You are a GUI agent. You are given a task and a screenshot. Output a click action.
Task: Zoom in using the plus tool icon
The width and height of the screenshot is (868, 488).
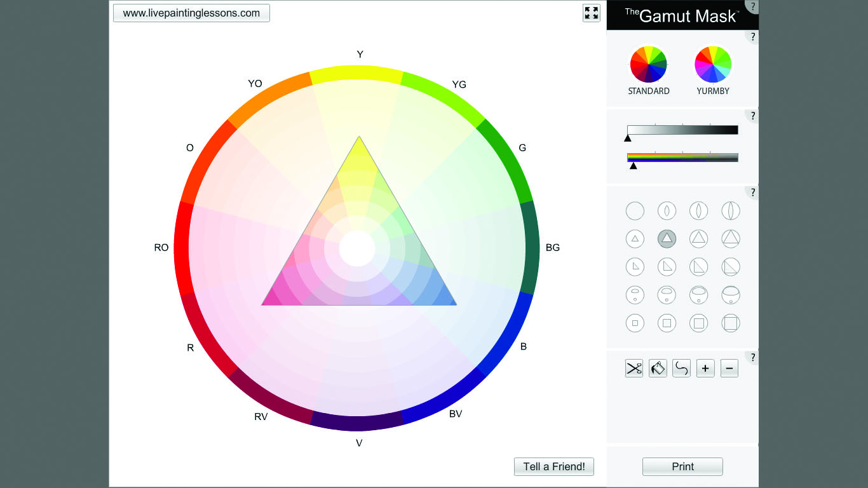[x=705, y=368]
